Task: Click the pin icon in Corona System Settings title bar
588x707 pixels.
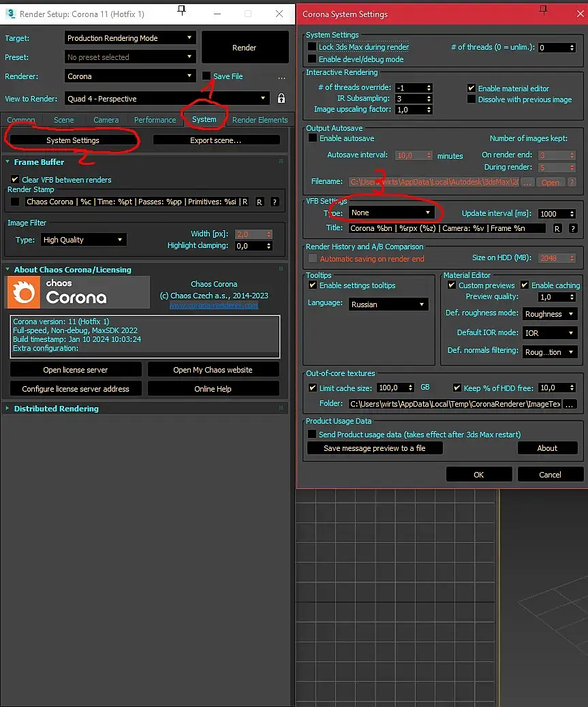Action: 543,10
